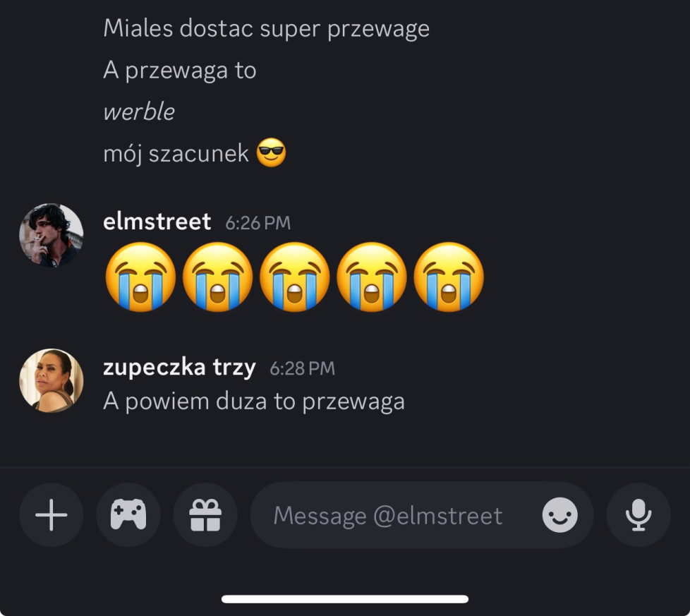Select the "Miales dostac super przewage" message
The image size is (690, 616).
266,29
